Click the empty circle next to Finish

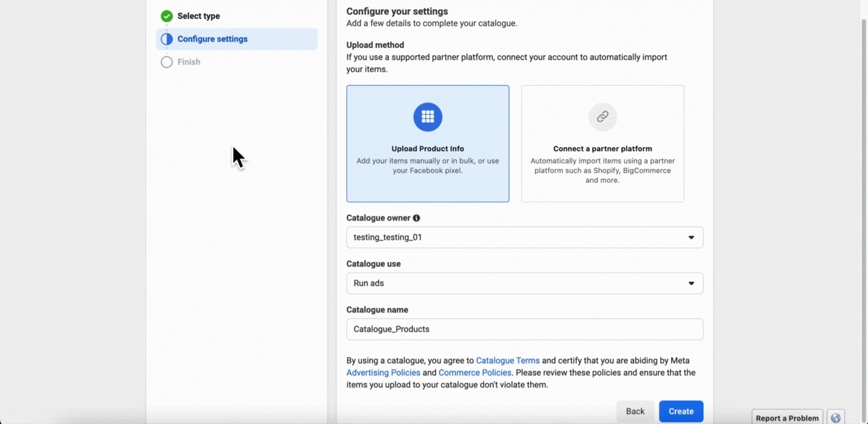[167, 62]
